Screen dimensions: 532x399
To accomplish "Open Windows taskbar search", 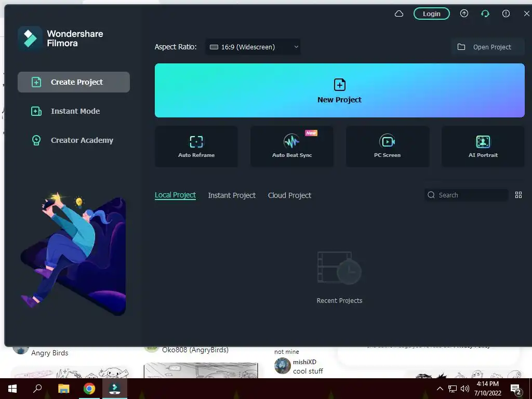I will coord(37,389).
